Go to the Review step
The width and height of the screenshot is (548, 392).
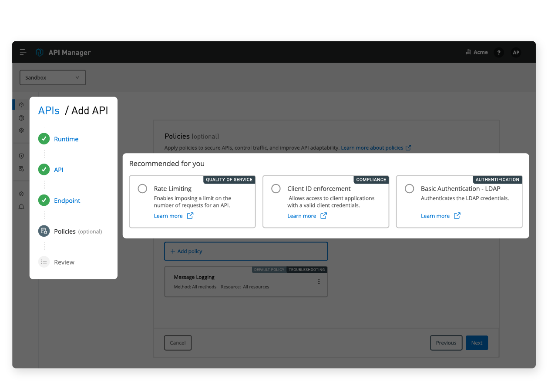[64, 262]
